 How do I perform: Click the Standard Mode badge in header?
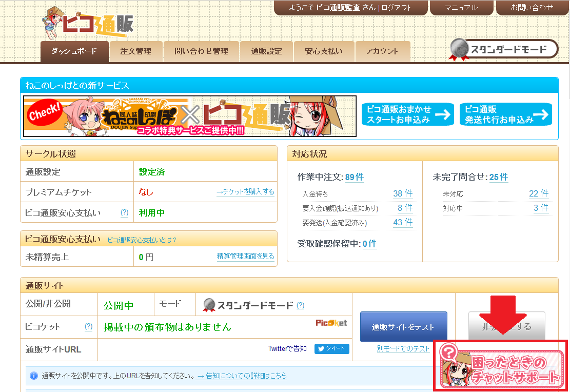tap(503, 50)
